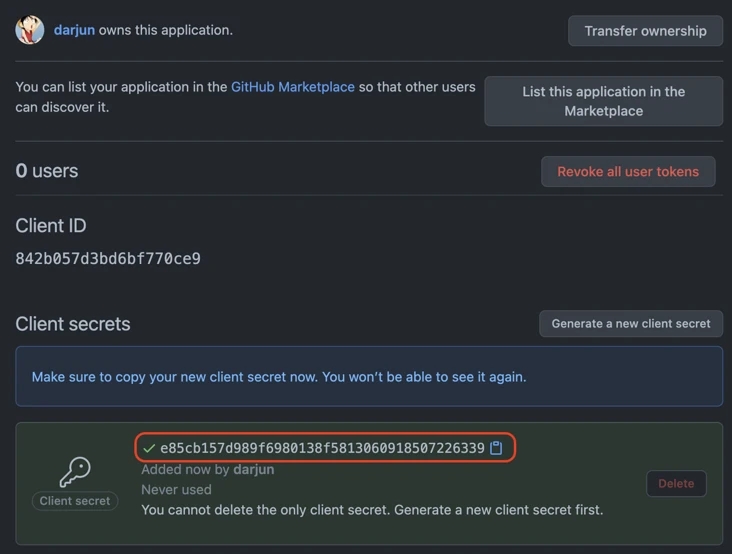Click the Never used status text
The height and width of the screenshot is (554, 732).
[176, 490]
